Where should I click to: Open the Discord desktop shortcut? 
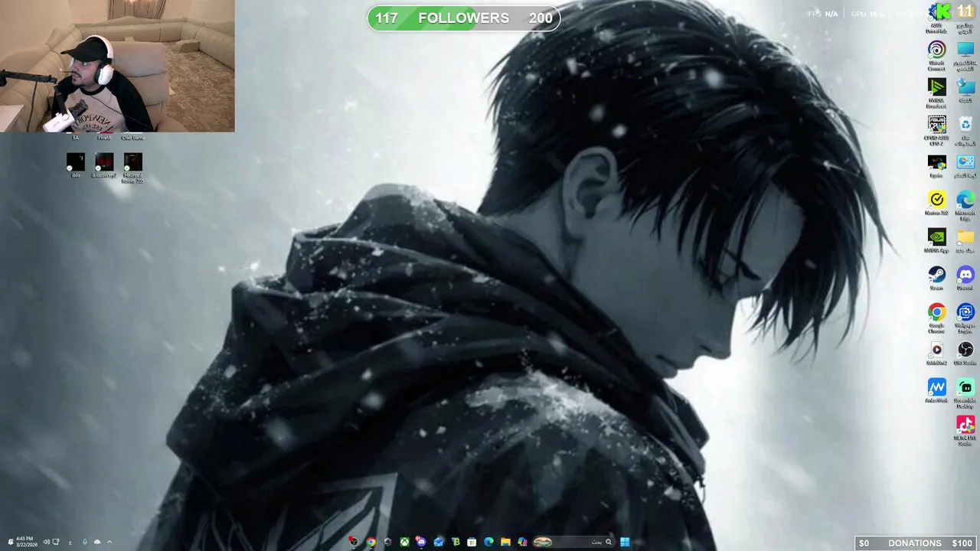(x=965, y=279)
